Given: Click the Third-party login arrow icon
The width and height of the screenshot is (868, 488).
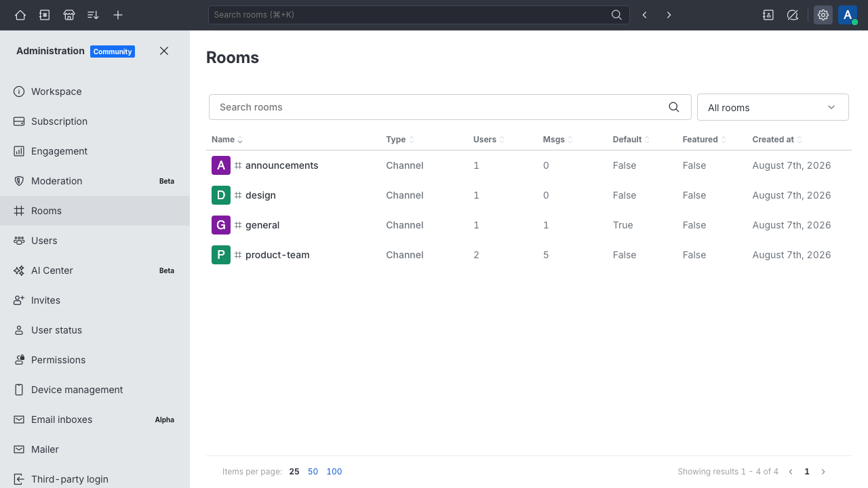Looking at the screenshot, I should [19, 479].
